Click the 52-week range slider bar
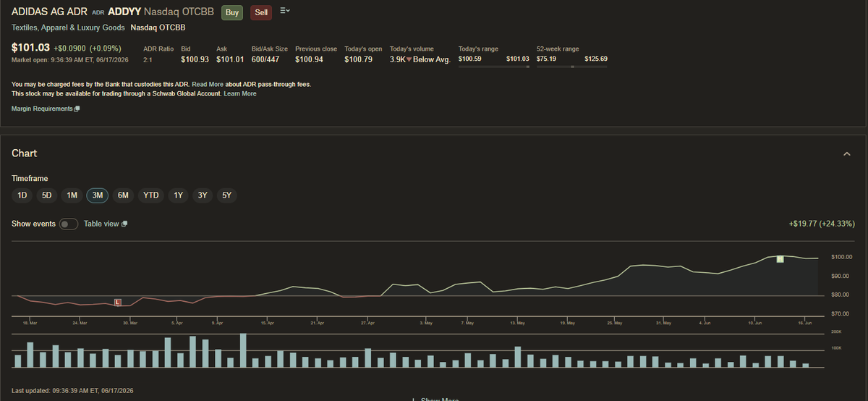This screenshot has height=401, width=868. (x=572, y=67)
